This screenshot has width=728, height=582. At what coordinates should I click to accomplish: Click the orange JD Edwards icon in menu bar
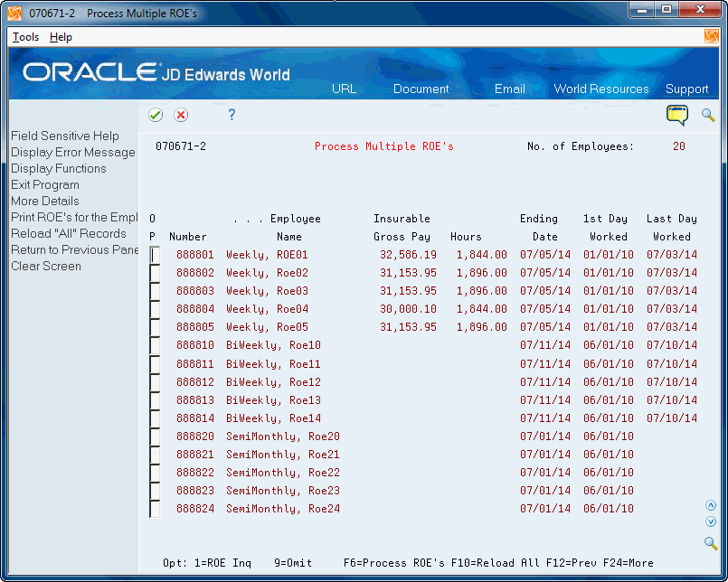(712, 36)
